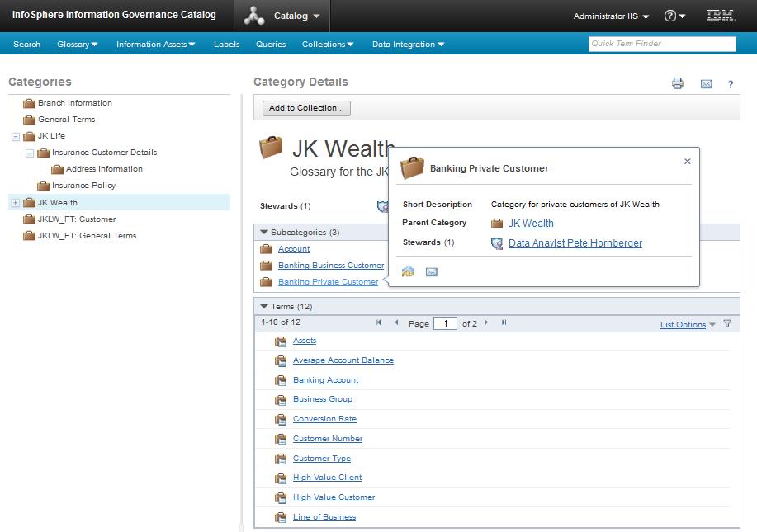Open the Customer Type term
The height and width of the screenshot is (532, 757).
(322, 459)
